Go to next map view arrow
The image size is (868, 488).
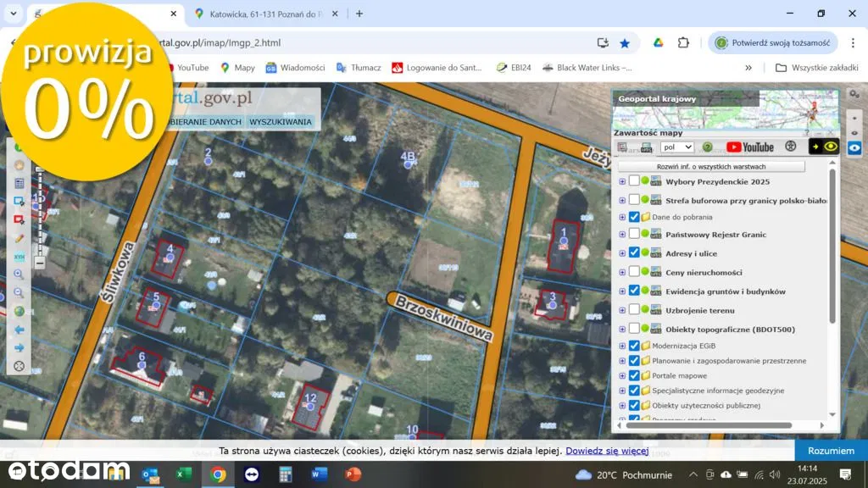point(19,348)
